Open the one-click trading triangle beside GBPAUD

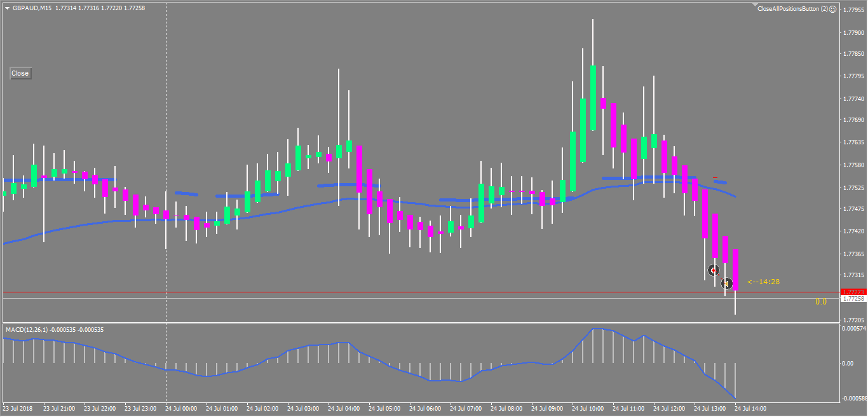(7, 8)
